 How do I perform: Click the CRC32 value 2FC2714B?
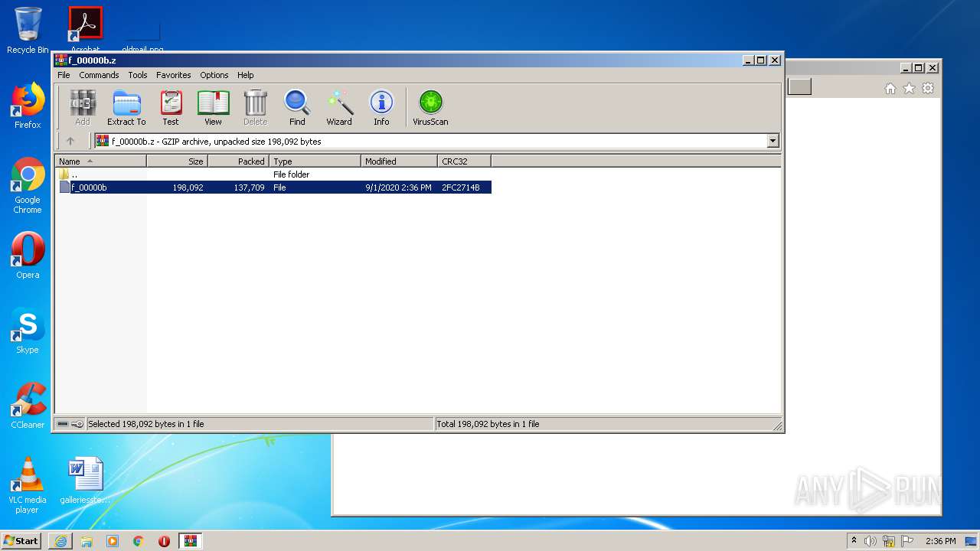pos(461,187)
